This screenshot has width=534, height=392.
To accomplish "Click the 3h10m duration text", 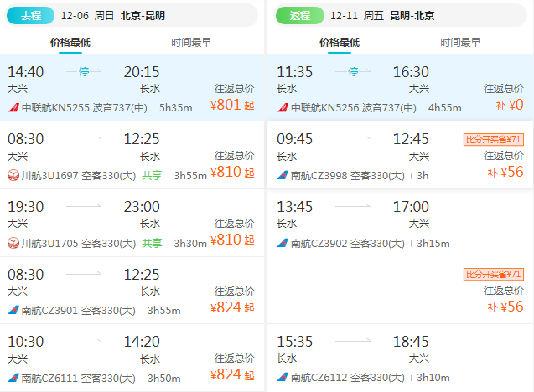I will 433,378.
